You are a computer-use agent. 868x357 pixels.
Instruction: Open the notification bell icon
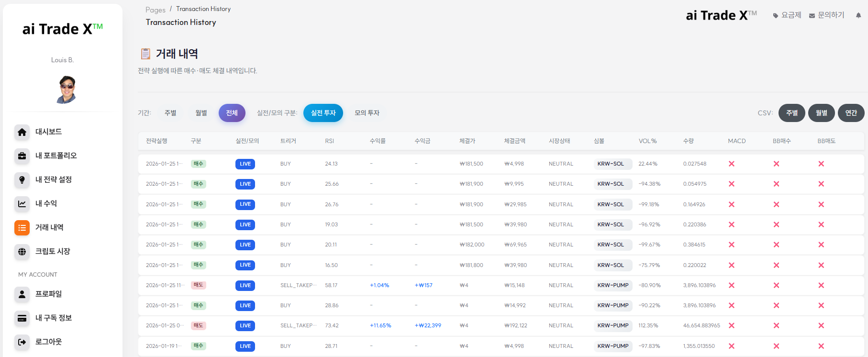point(858,15)
